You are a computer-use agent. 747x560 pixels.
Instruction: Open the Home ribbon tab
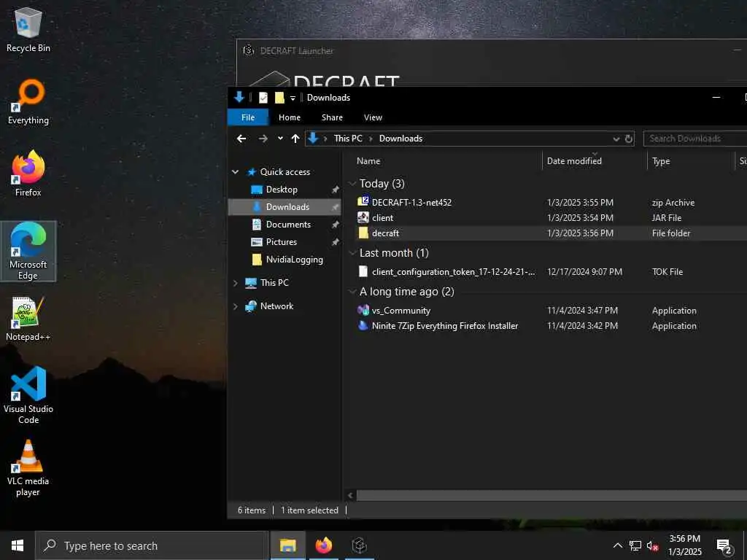coord(290,117)
